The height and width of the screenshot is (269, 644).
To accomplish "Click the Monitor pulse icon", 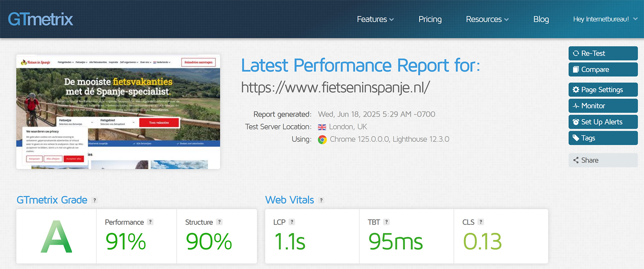I will click(576, 106).
